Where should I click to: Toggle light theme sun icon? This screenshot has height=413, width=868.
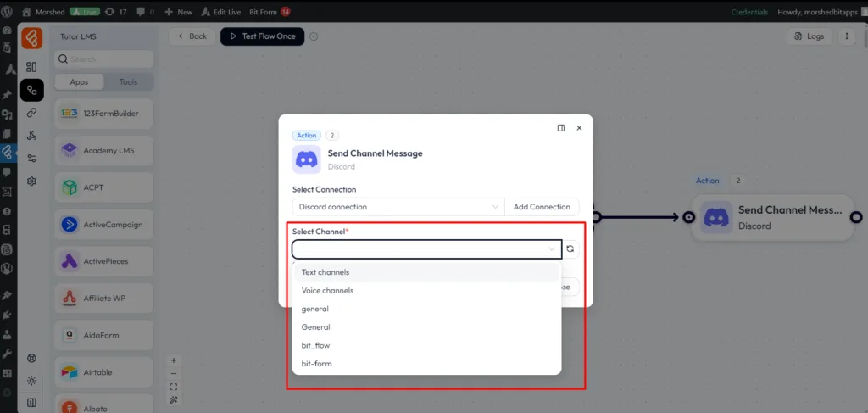(x=31, y=380)
